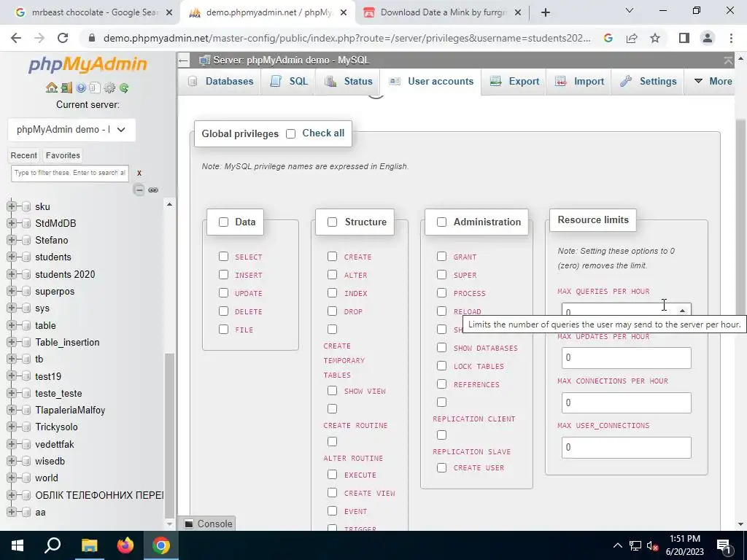Enable the SELECT privilege

223,257
